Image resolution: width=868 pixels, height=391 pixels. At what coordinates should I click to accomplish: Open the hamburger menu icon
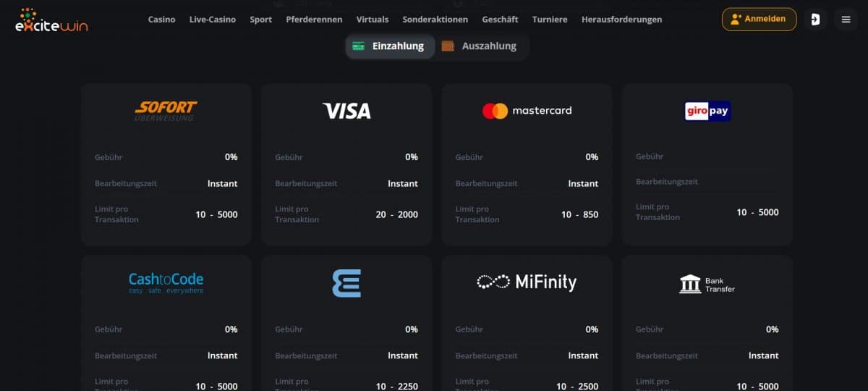846,20
